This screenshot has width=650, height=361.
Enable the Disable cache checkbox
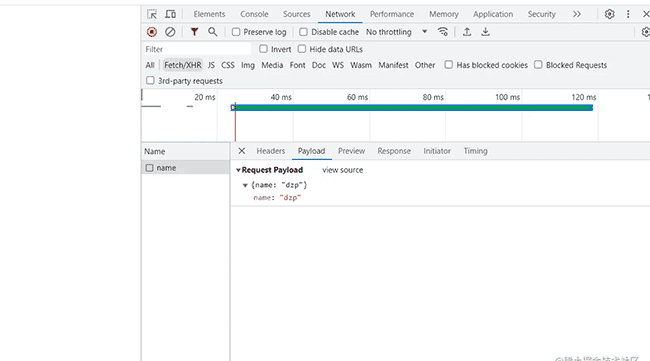303,32
